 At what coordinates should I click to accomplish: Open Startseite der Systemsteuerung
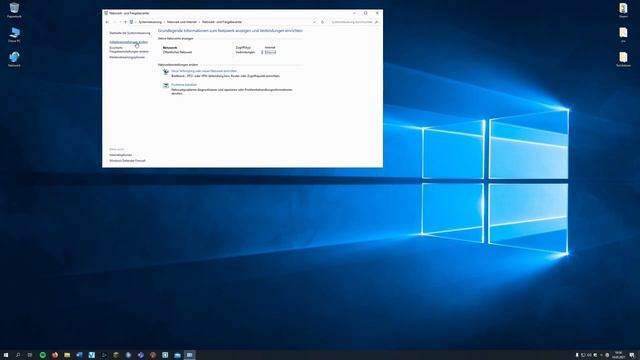(x=130, y=33)
